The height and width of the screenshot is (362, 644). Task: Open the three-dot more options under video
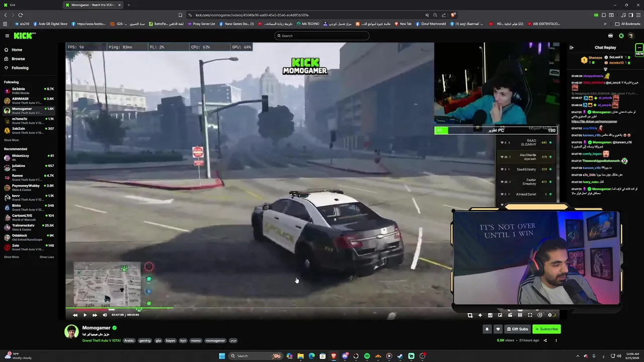point(556,340)
